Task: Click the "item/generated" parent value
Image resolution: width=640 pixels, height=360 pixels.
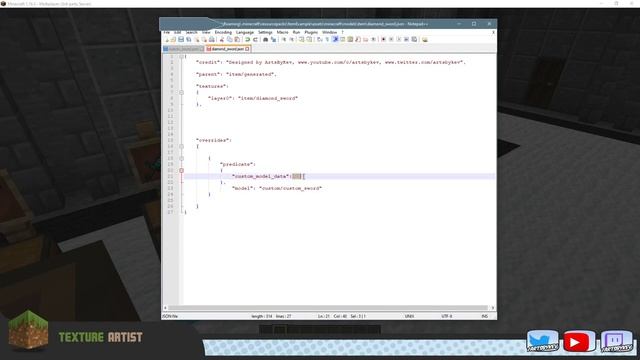Action: click(249, 74)
